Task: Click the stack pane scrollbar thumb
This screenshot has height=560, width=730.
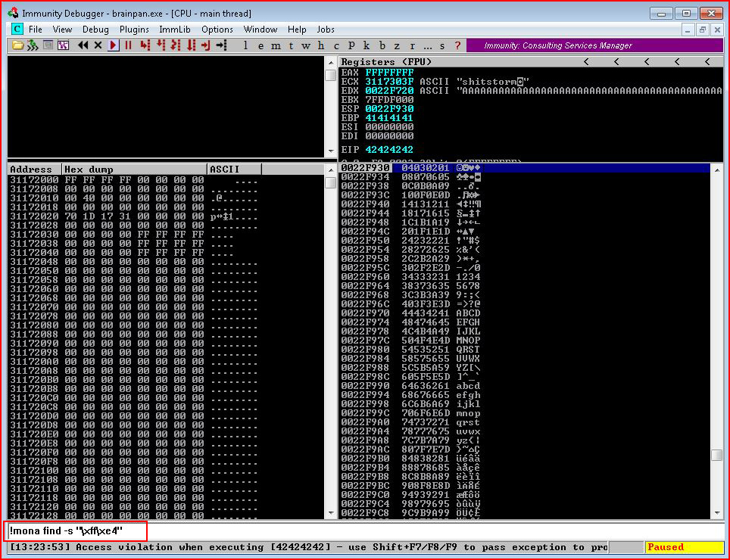Action: pyautogui.click(x=717, y=455)
